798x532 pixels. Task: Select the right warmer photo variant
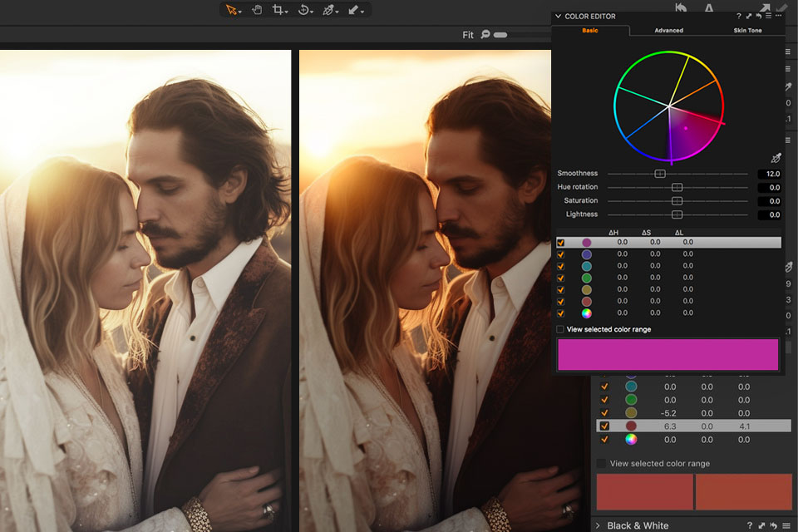click(x=426, y=291)
